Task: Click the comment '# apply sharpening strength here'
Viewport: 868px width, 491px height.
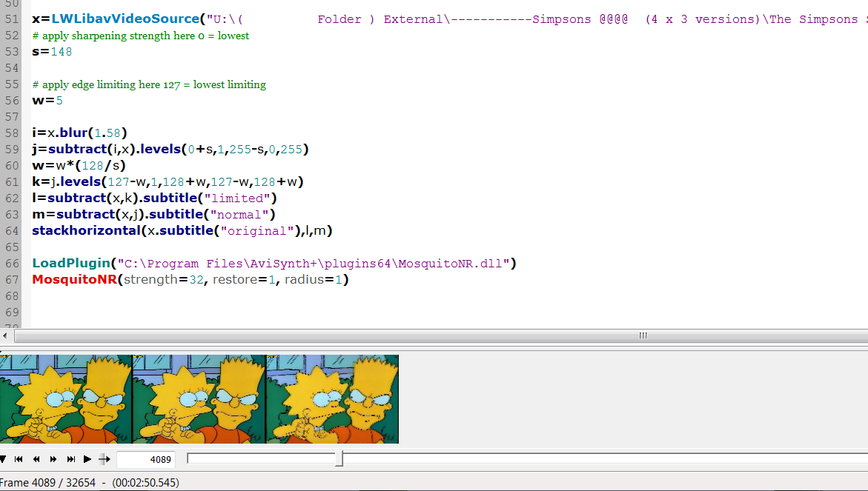Action: (x=113, y=36)
